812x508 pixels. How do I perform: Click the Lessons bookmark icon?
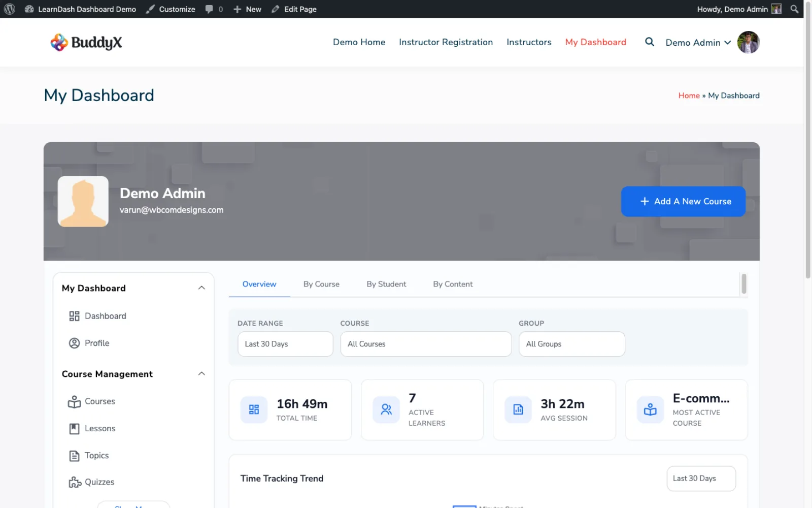click(x=74, y=429)
